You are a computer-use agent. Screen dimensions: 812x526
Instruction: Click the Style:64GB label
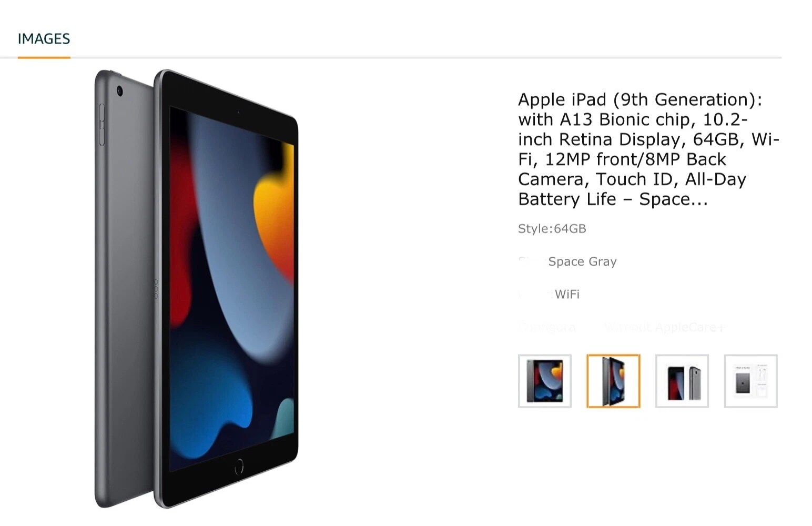point(552,229)
